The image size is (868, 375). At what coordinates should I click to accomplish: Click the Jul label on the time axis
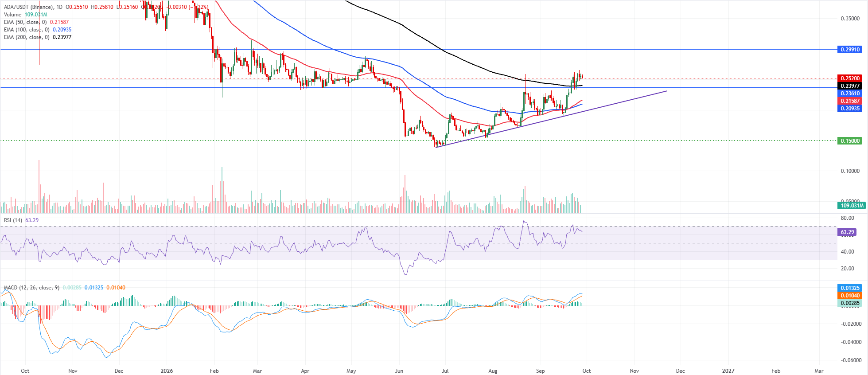(x=445, y=371)
